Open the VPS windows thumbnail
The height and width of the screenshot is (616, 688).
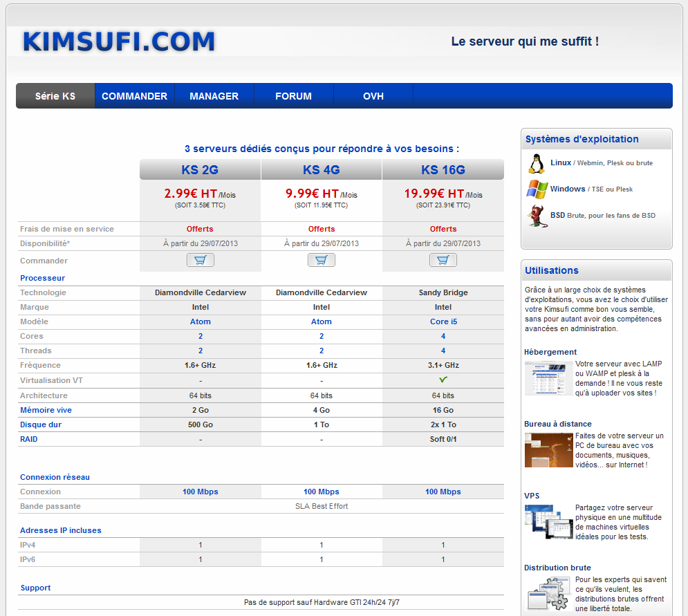coord(548,522)
